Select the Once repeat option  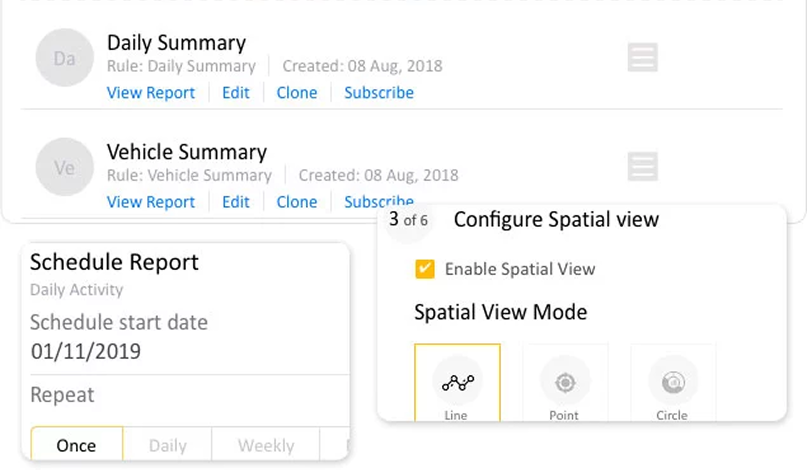(77, 445)
